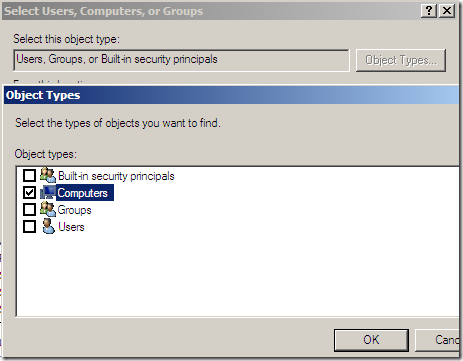Tick the Groups checkbox
The width and height of the screenshot is (463, 361).
click(x=29, y=209)
